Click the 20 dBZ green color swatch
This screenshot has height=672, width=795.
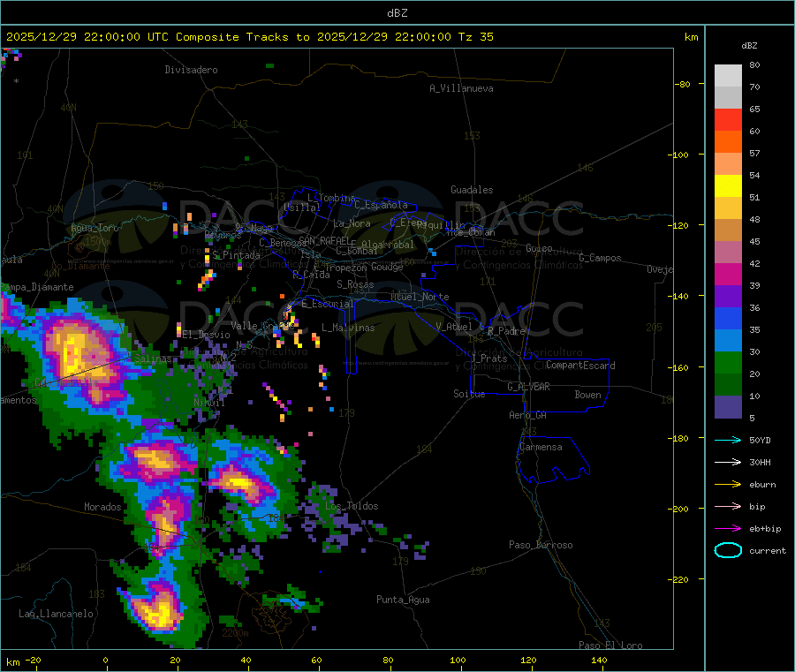[x=728, y=362]
